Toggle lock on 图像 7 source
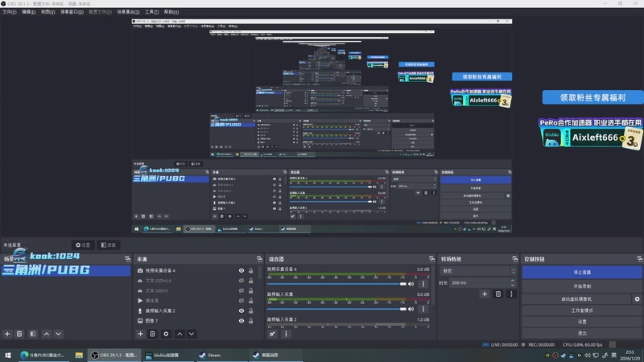This screenshot has height=362, width=644. coord(251,321)
